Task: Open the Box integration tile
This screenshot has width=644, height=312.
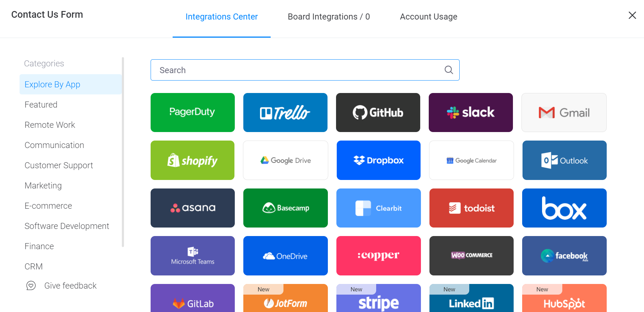Action: (x=564, y=208)
